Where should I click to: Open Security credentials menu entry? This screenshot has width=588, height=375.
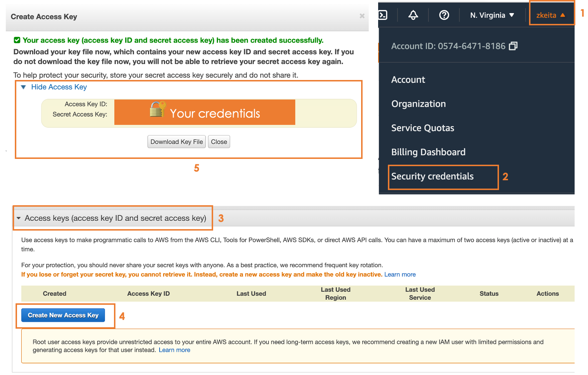coord(432,176)
